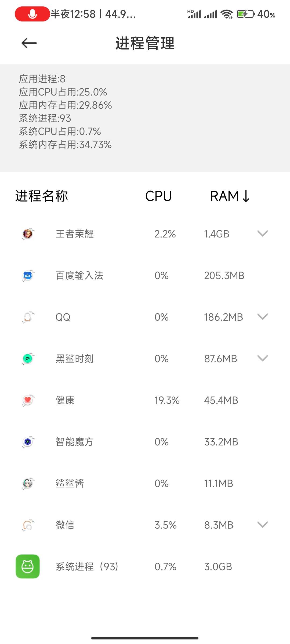The width and height of the screenshot is (290, 644).
Task: Expand the 微信 process chevron
Action: (x=263, y=525)
